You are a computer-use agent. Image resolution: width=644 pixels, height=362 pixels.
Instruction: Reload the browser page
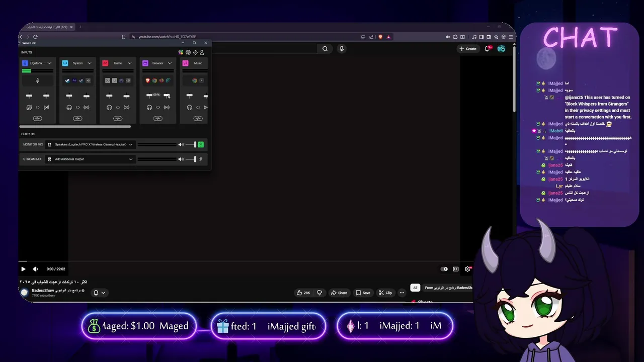[35, 37]
